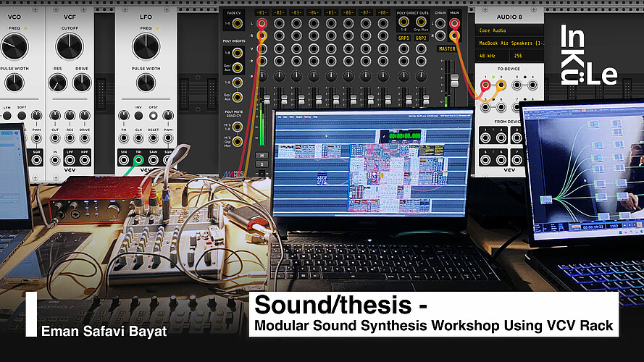Mute mixer channel 01 with M button
Image resolution: width=644 pixels, height=362 pixels.
point(262,156)
